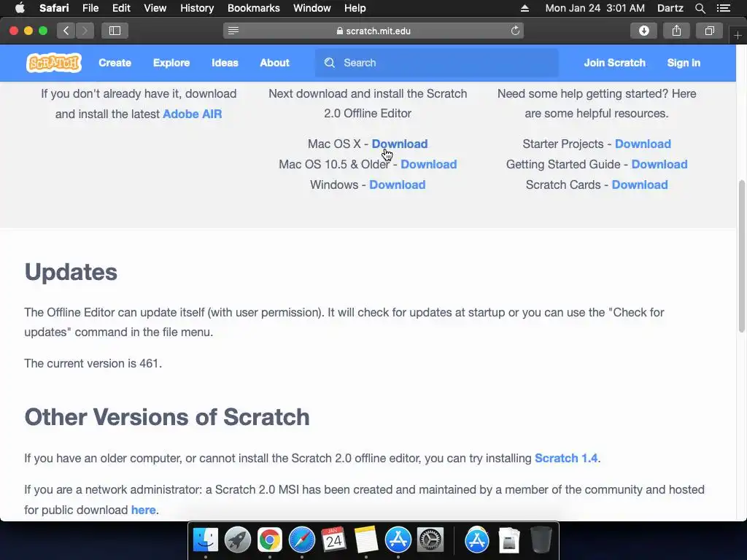
Task: Download the Getting Started Guide
Action: pos(659,164)
